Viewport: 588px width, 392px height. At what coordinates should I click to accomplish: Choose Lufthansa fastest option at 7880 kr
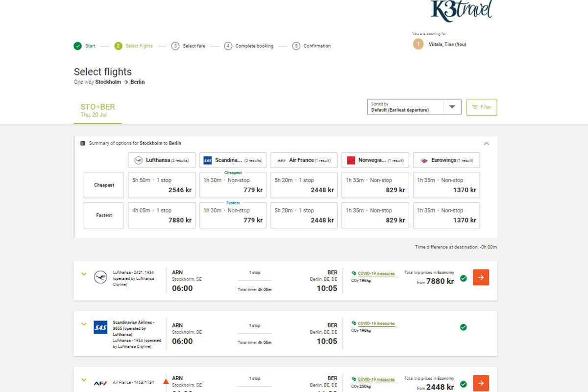(x=162, y=215)
